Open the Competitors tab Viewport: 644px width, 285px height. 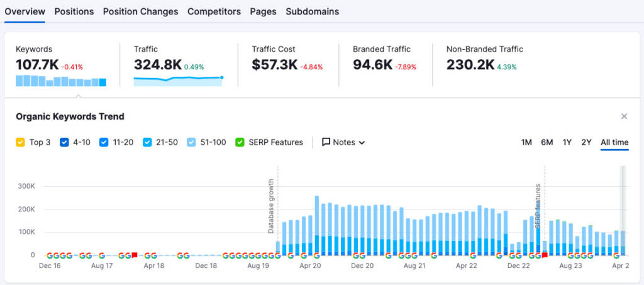click(x=214, y=11)
